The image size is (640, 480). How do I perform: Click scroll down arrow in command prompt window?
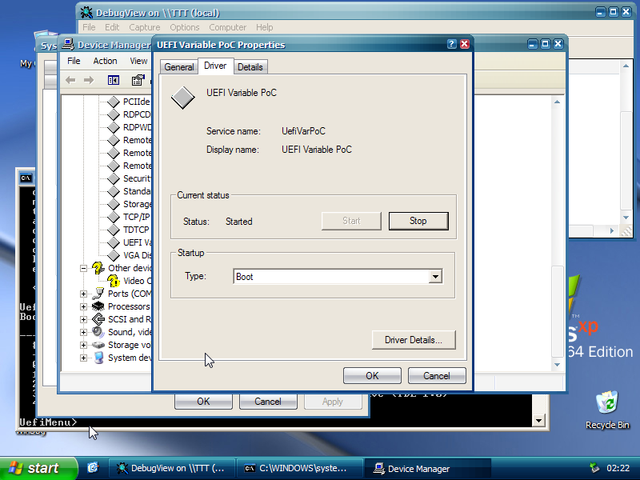coord(539,420)
